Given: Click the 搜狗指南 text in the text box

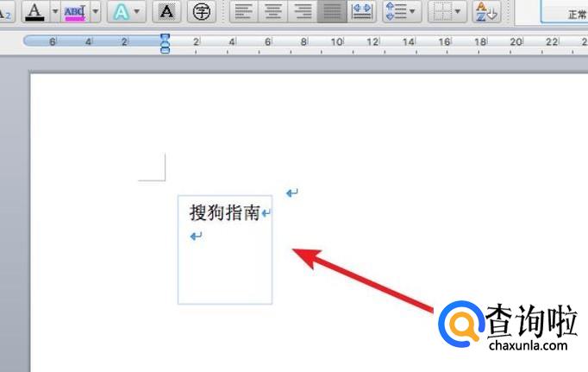Looking at the screenshot, I should (225, 213).
